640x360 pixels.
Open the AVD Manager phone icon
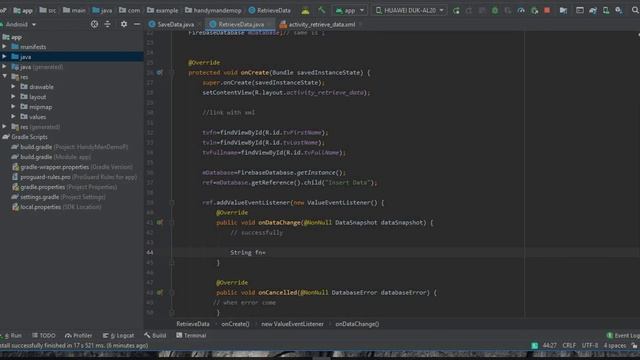[606, 10]
